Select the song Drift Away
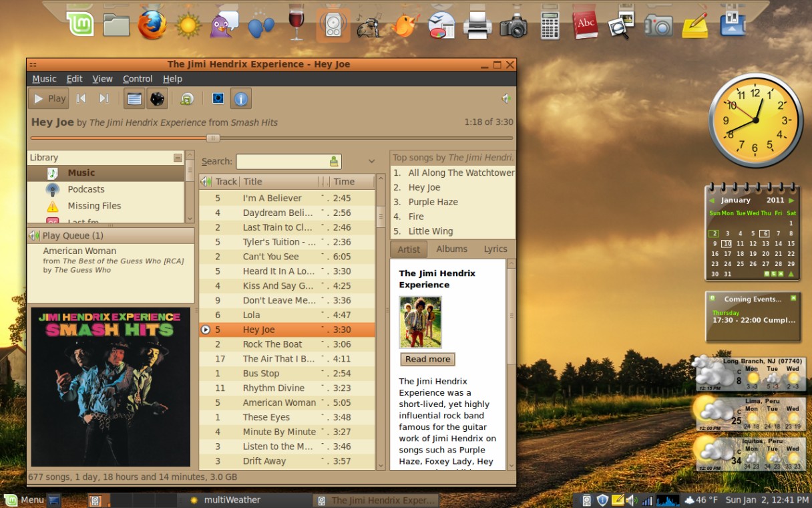 287,461
